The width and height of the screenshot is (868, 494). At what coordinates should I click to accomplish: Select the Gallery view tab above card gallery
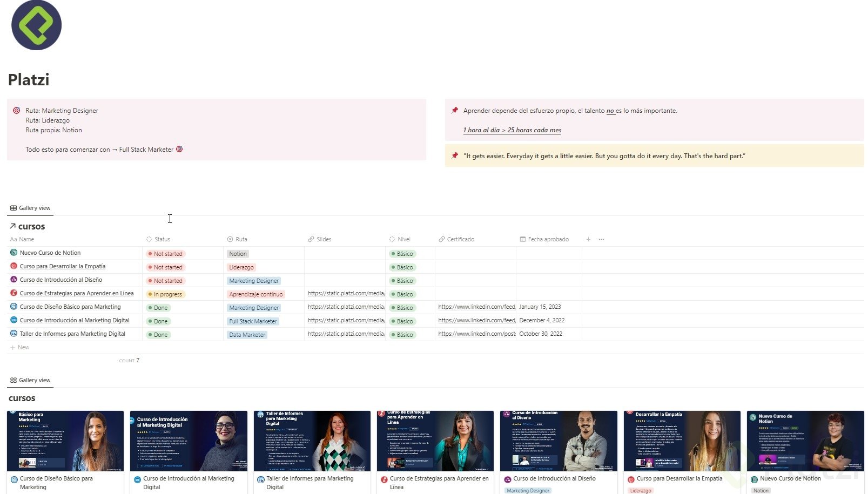[30, 380]
